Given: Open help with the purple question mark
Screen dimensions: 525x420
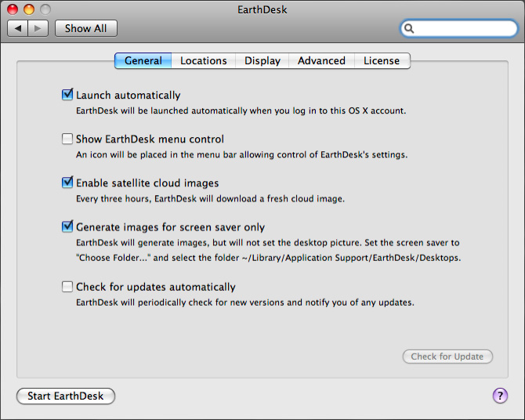Looking at the screenshot, I should (500, 396).
